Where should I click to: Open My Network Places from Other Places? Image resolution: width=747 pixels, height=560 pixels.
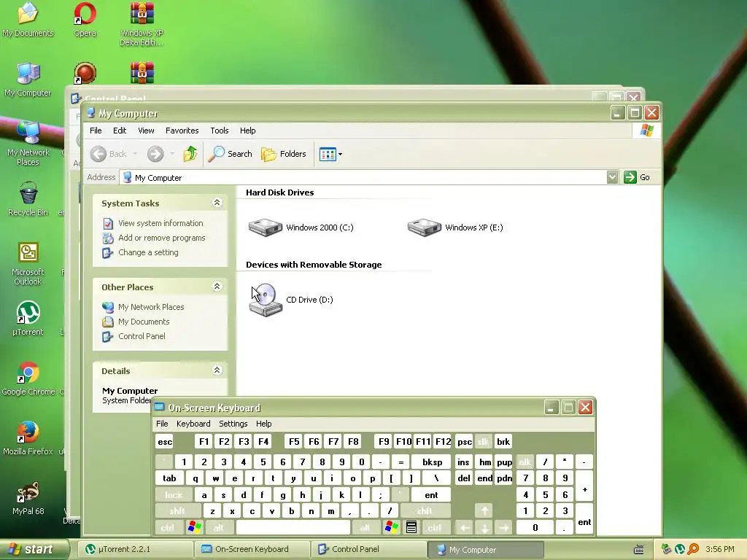click(x=151, y=307)
